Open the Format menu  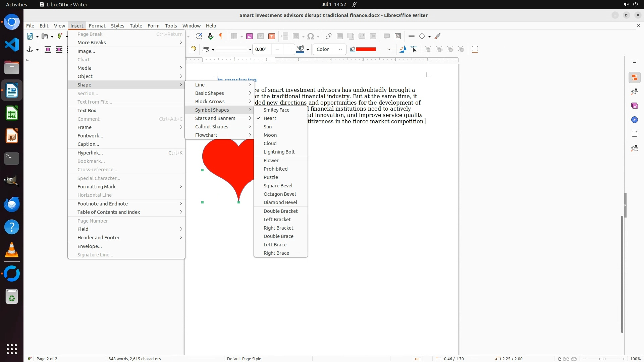(97, 26)
